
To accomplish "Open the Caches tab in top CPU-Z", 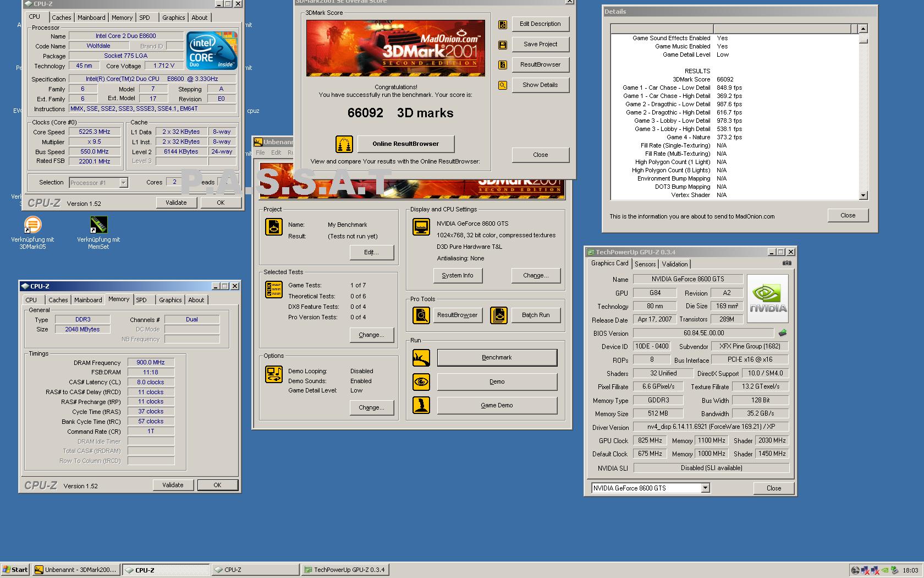I will 62,18.
